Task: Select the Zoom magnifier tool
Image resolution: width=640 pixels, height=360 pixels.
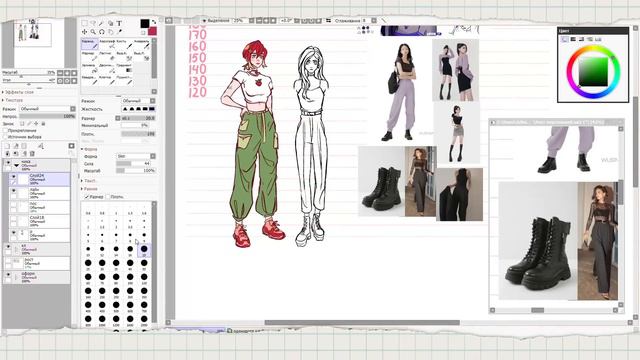Action: (x=93, y=31)
